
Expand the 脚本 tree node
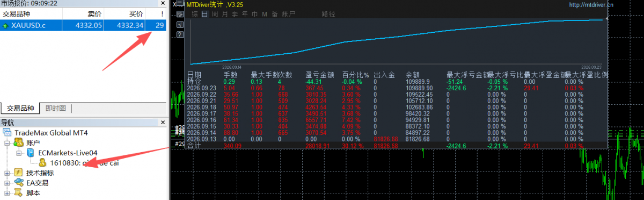pos(6,194)
